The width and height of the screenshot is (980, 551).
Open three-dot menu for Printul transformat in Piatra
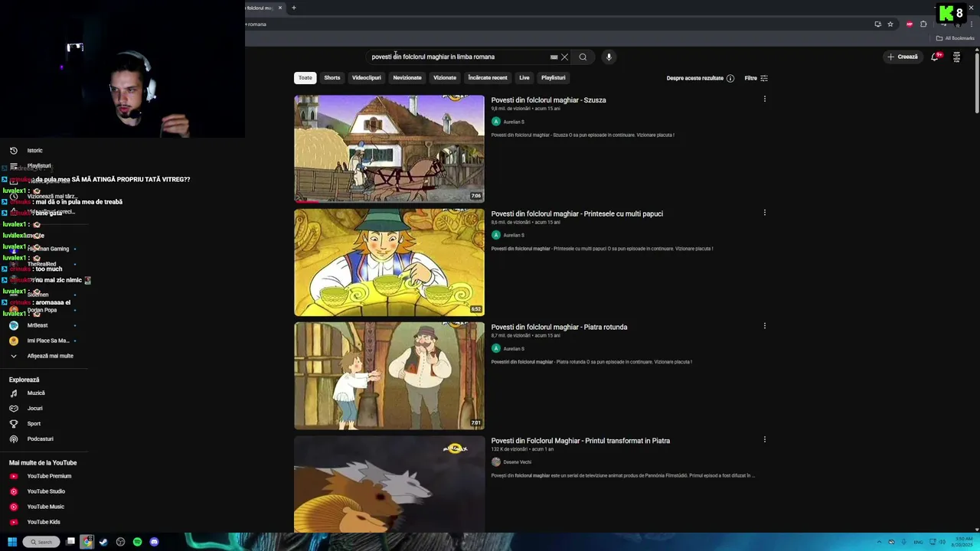pos(764,440)
